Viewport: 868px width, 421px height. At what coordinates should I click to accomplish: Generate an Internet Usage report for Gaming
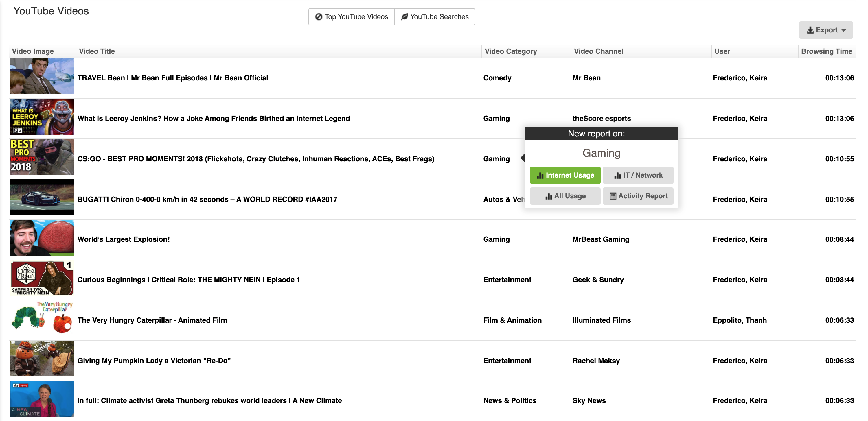(565, 175)
